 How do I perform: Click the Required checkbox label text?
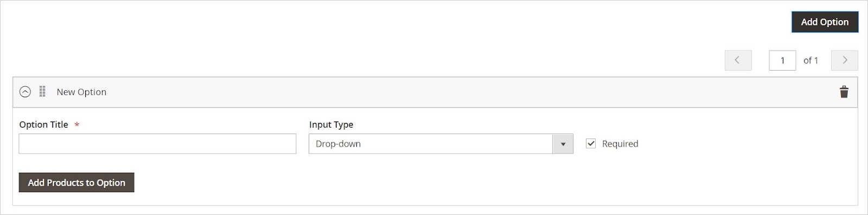[620, 144]
